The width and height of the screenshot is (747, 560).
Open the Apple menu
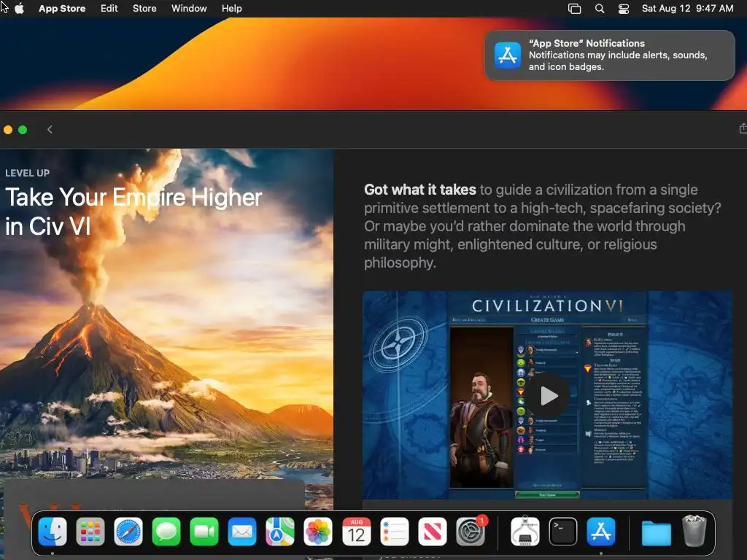(x=20, y=9)
